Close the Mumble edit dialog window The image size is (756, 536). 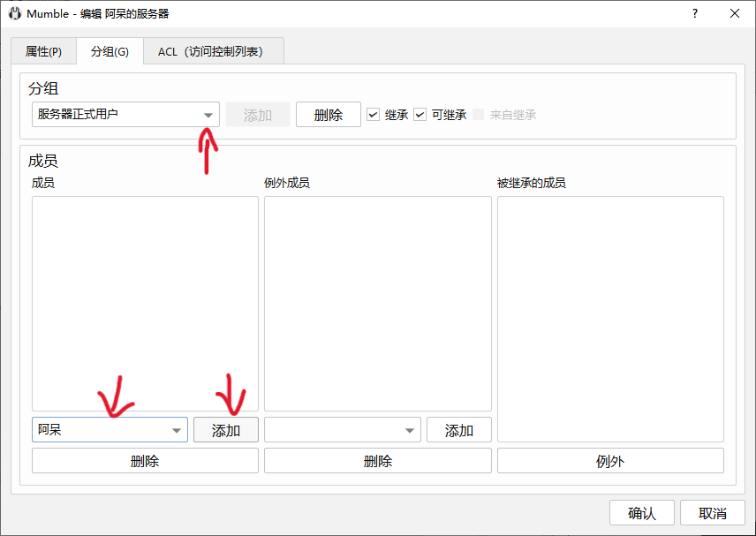735,13
